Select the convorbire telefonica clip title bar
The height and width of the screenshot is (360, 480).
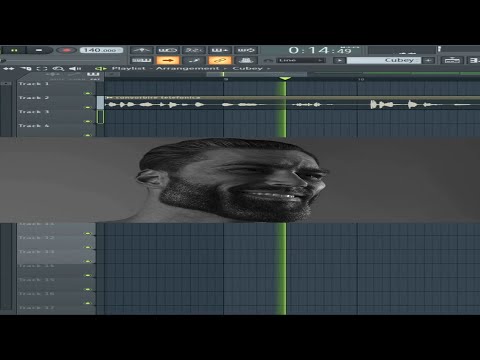(292, 98)
